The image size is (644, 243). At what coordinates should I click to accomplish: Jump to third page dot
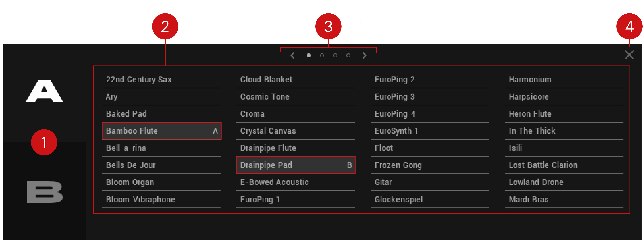tap(335, 55)
